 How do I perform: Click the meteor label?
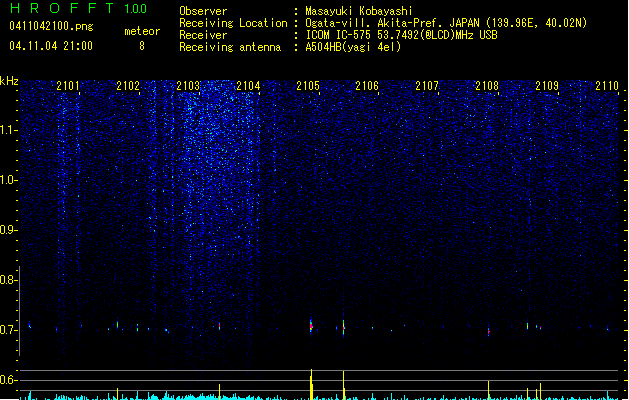click(142, 31)
